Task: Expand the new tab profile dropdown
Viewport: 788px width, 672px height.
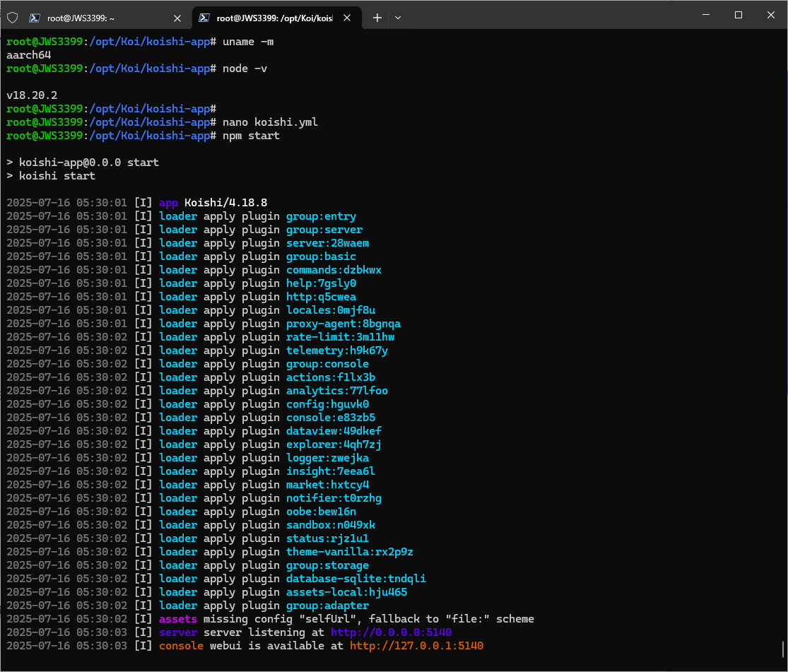Action: pyautogui.click(x=398, y=18)
